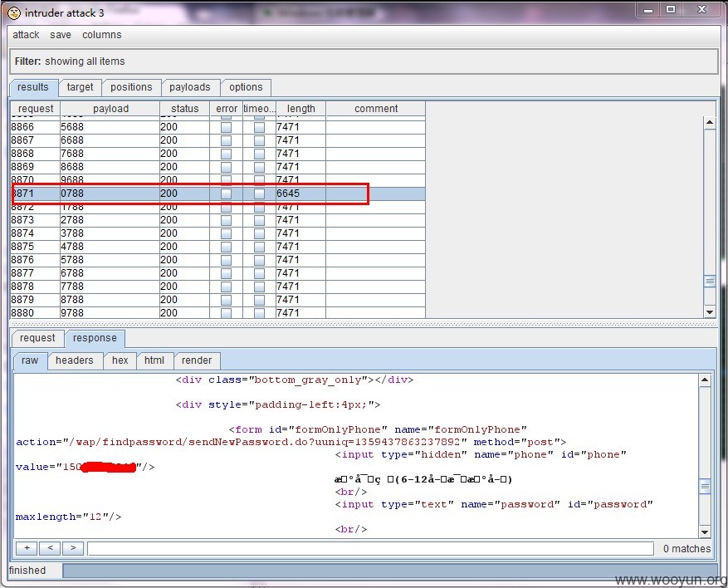Open the response tab in lower pane

coord(95,338)
